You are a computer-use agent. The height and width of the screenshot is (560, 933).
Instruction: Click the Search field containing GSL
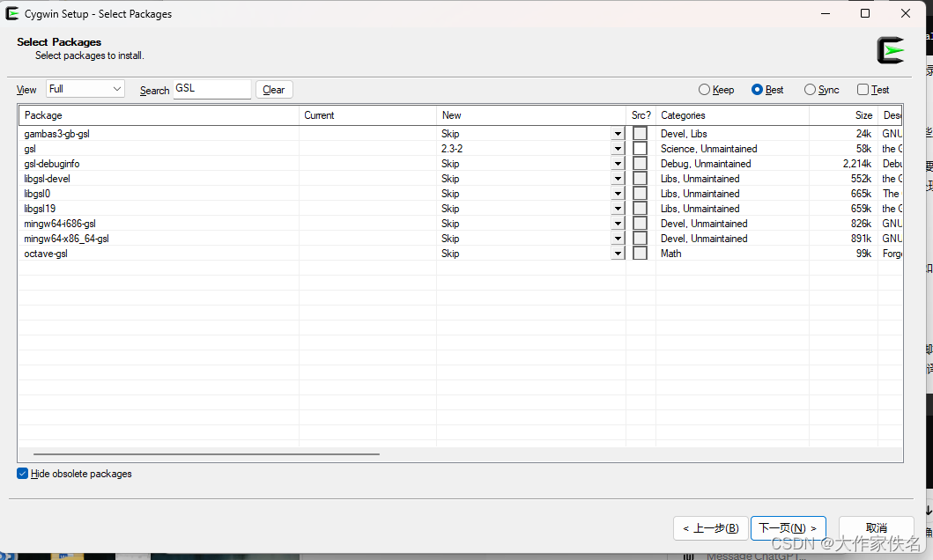pos(211,89)
